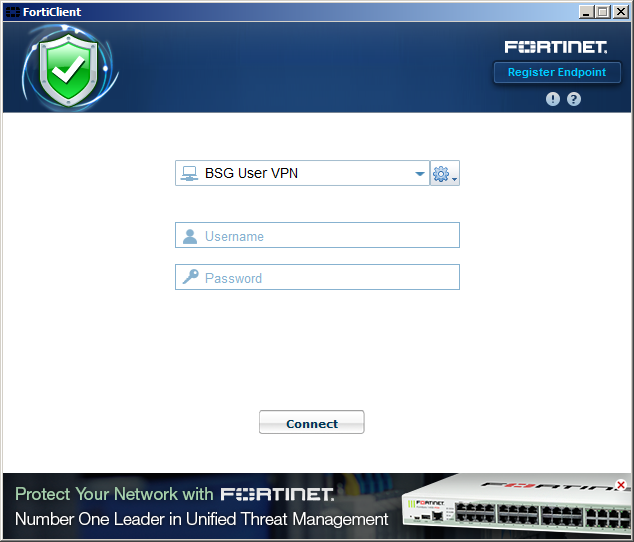Open the Fortinet ad banner

pyautogui.click(x=317, y=506)
